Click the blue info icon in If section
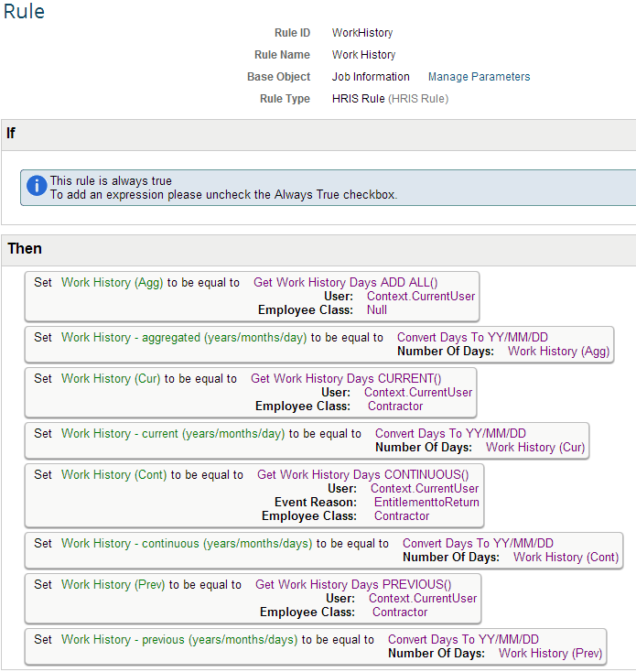 [x=37, y=186]
